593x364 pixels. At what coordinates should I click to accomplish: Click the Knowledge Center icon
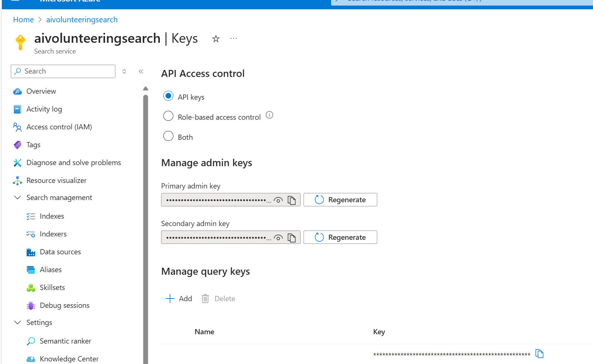(x=31, y=359)
